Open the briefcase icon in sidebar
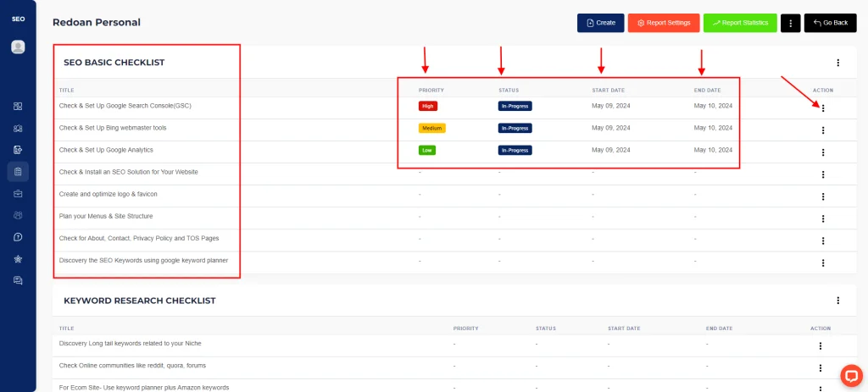This screenshot has width=868, height=392. point(18,194)
